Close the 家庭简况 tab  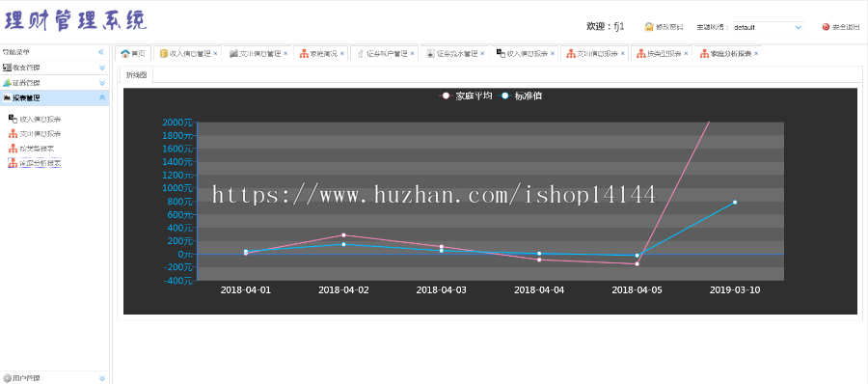[341, 54]
